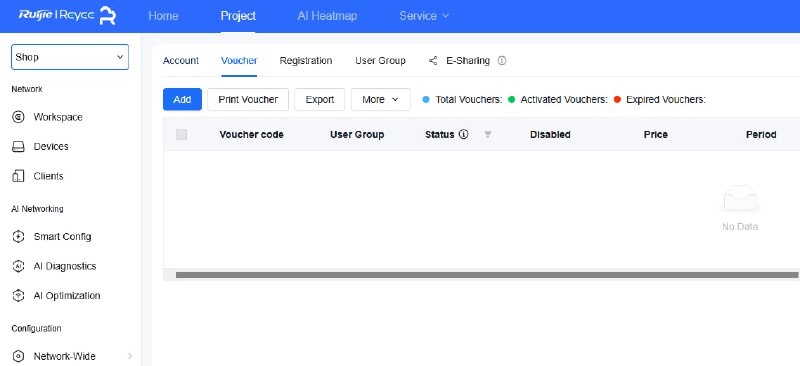Open the User Group tab
800x366 pixels.
coord(380,61)
